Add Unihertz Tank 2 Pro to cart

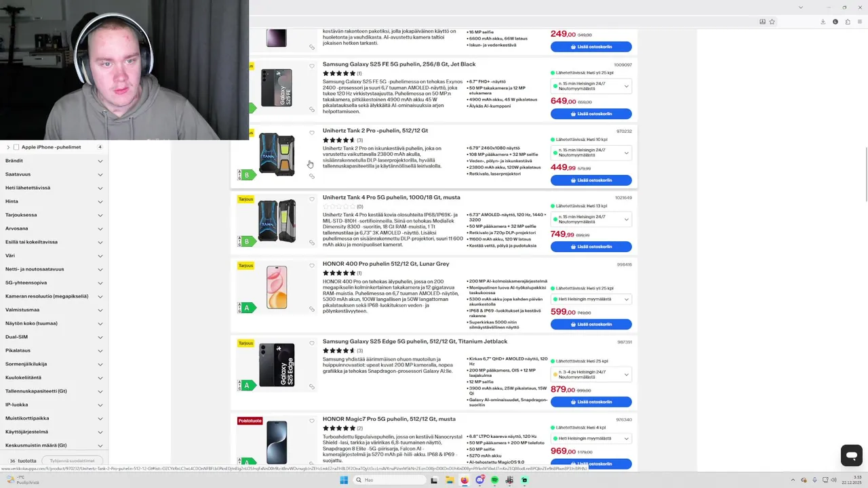591,180
